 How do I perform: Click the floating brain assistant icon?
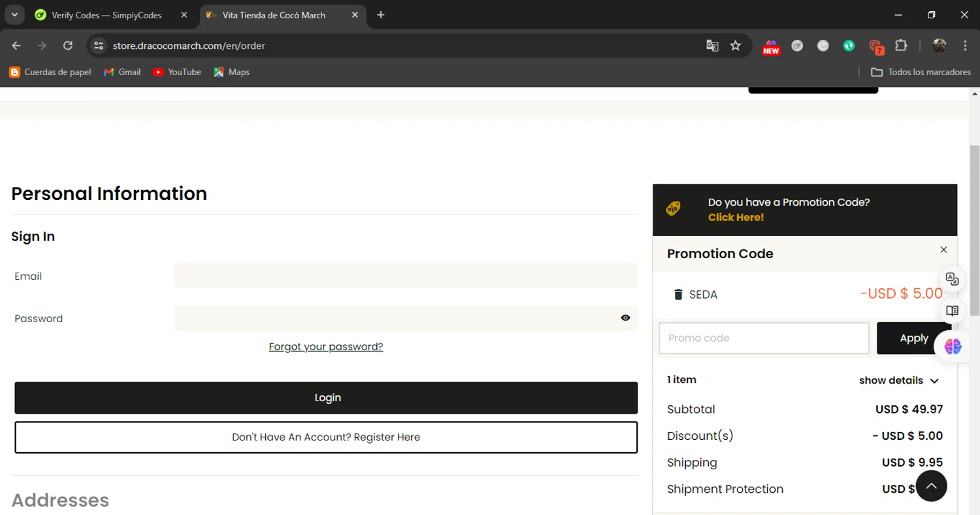click(953, 346)
